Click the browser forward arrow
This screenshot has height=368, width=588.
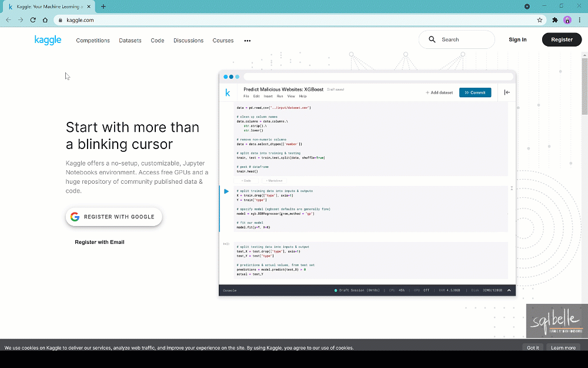click(21, 20)
